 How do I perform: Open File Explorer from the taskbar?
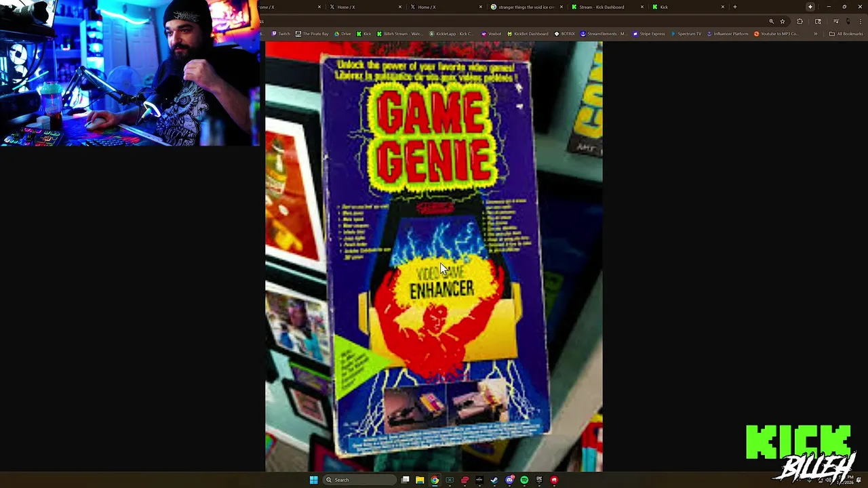(x=420, y=480)
